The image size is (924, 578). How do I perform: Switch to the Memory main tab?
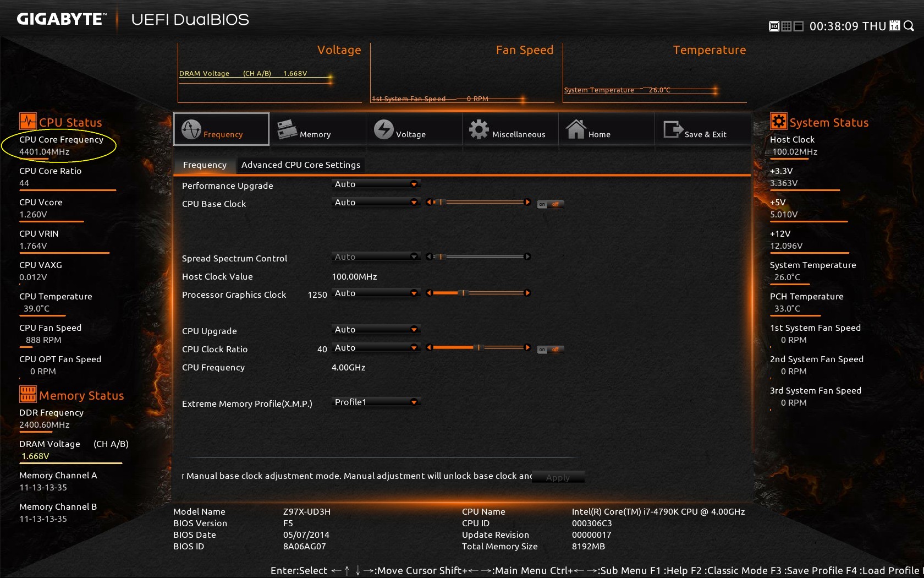click(317, 129)
